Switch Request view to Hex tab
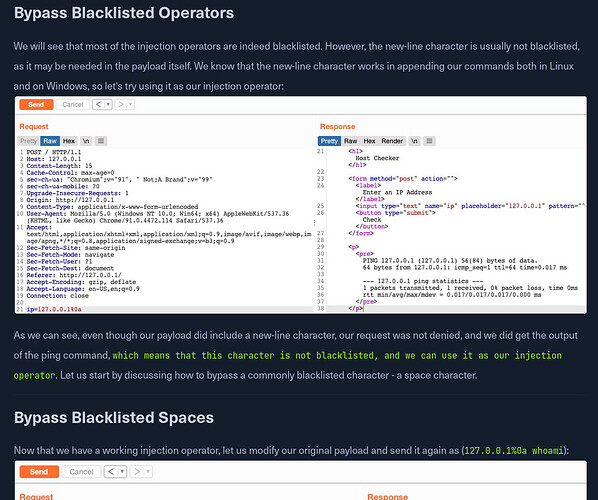This screenshot has width=598, height=500. pyautogui.click(x=69, y=141)
